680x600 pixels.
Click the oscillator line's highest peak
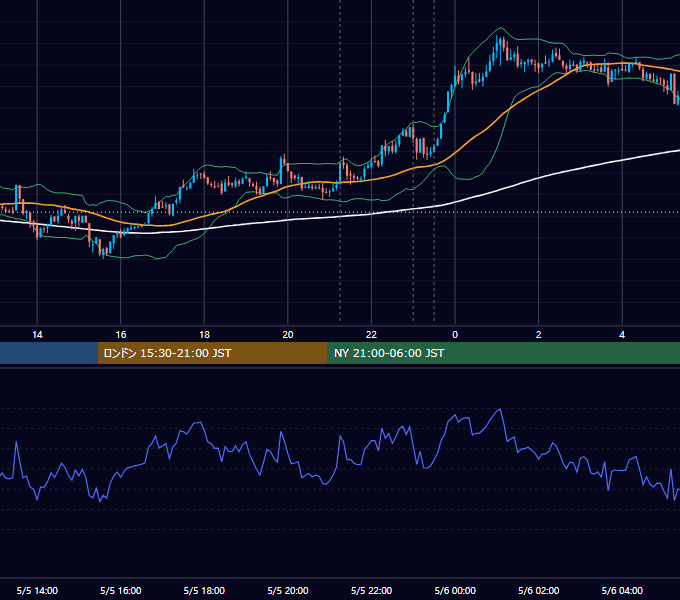(500, 409)
